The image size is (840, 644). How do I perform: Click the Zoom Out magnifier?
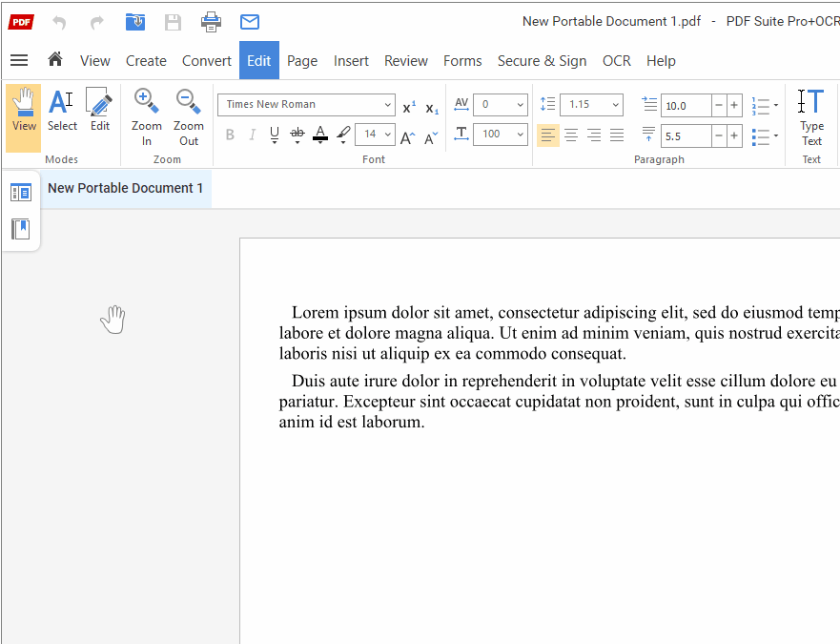[x=189, y=117]
